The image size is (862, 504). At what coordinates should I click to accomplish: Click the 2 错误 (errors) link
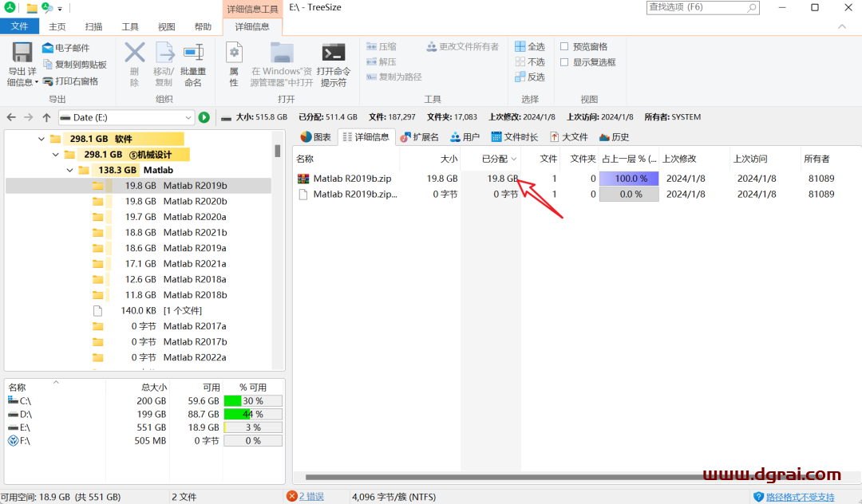[x=311, y=496]
